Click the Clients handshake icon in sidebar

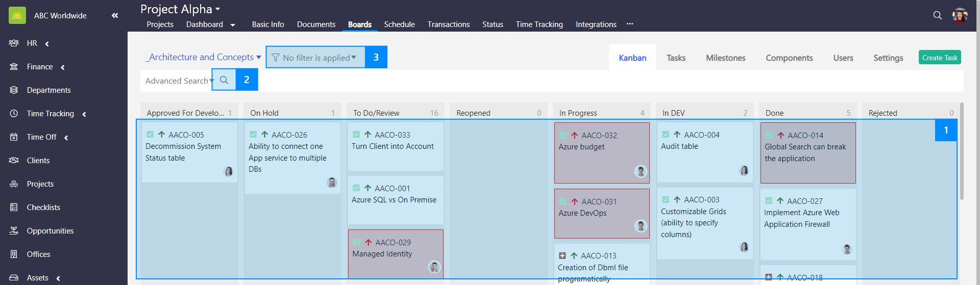(14, 161)
